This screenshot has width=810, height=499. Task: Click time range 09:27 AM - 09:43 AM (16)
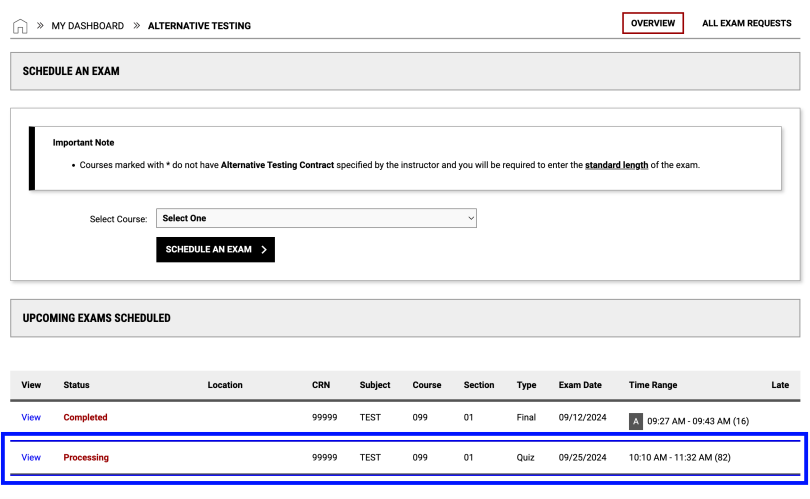(698, 421)
